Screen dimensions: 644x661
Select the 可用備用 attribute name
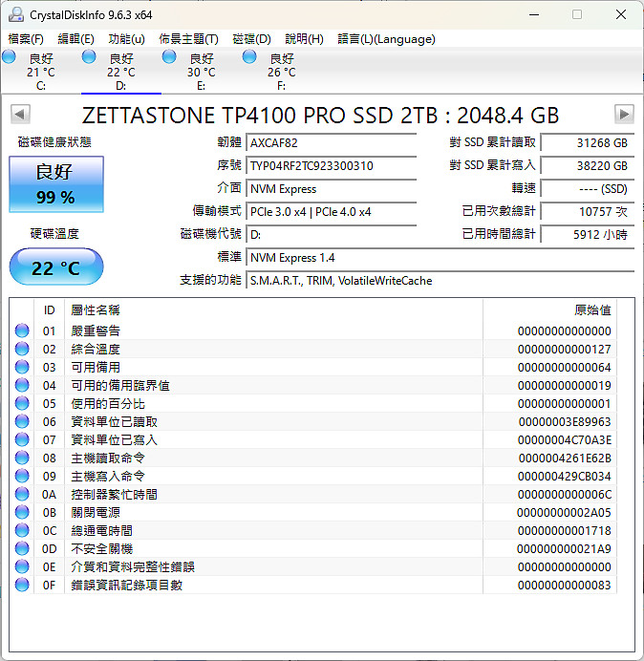point(96,367)
